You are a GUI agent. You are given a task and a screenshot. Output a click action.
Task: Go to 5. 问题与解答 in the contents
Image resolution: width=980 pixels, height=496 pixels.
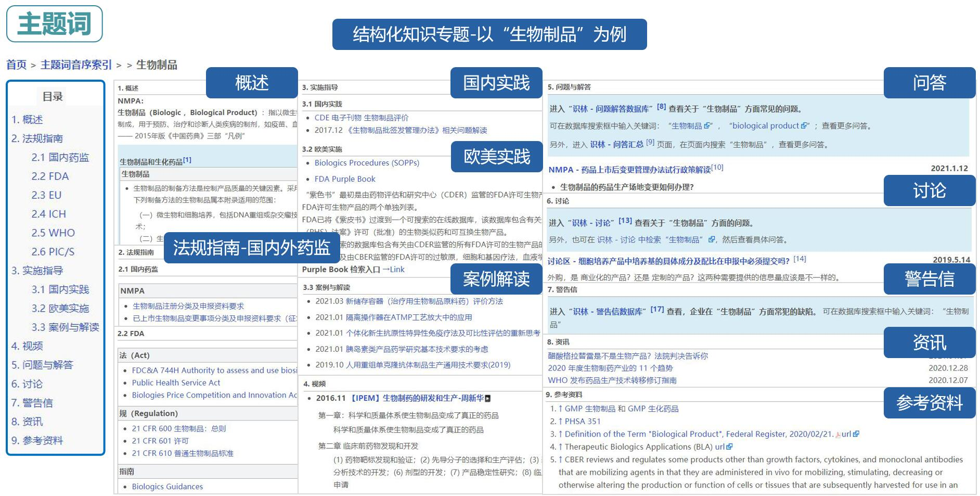tap(42, 365)
